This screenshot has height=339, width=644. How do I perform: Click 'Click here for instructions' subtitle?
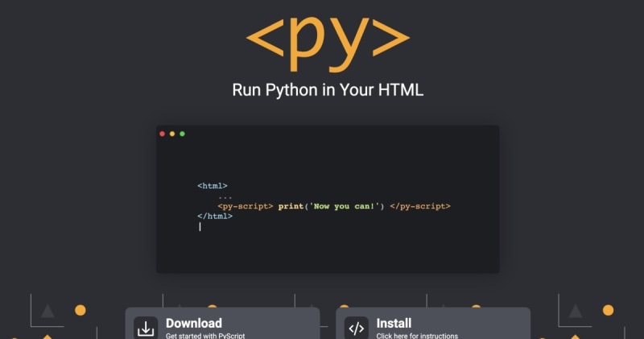(x=417, y=336)
